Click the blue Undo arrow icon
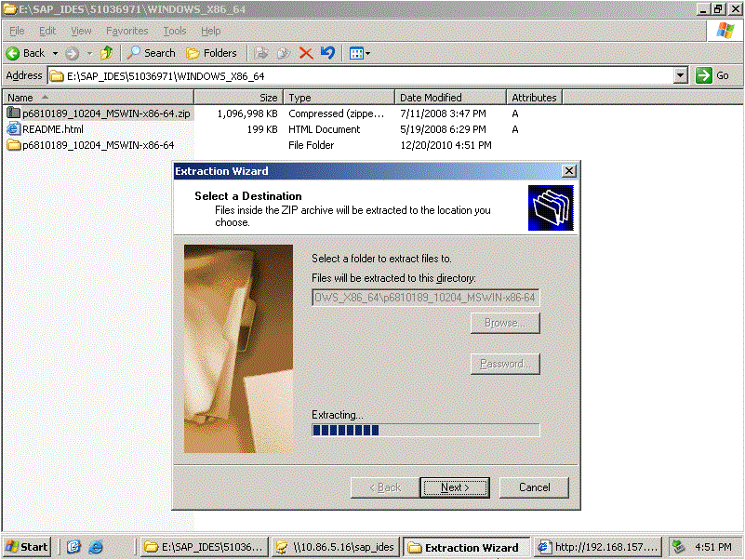 [327, 53]
